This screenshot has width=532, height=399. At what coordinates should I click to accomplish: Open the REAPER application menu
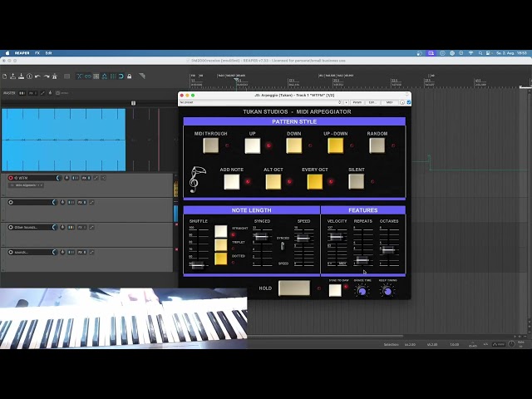(x=22, y=53)
